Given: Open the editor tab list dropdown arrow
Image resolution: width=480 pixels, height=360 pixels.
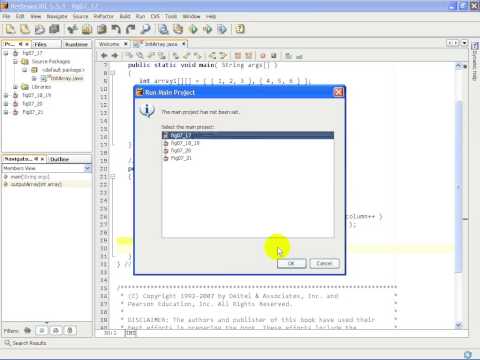Looking at the screenshot, I should pyautogui.click(x=464, y=43).
